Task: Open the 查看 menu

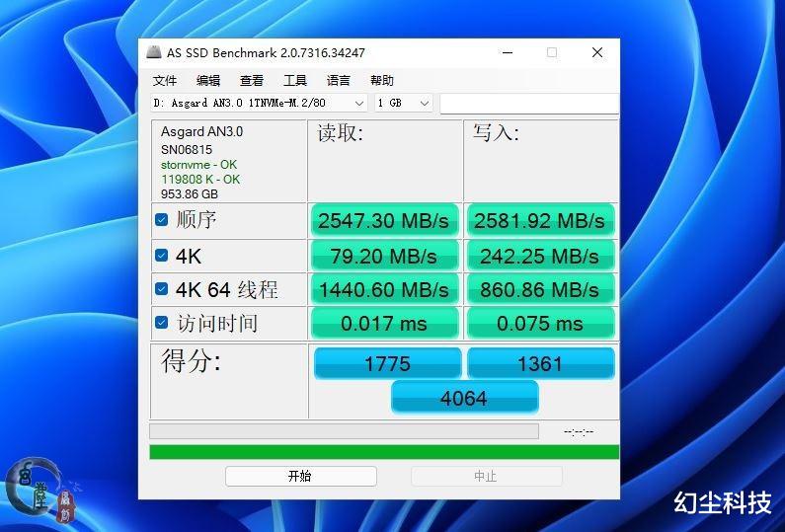Action: pyautogui.click(x=252, y=81)
